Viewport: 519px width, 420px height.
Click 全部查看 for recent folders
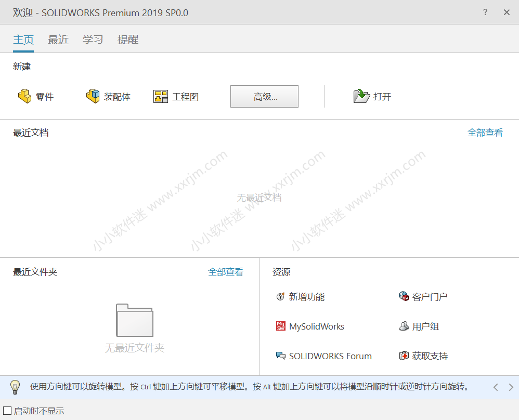pos(225,272)
